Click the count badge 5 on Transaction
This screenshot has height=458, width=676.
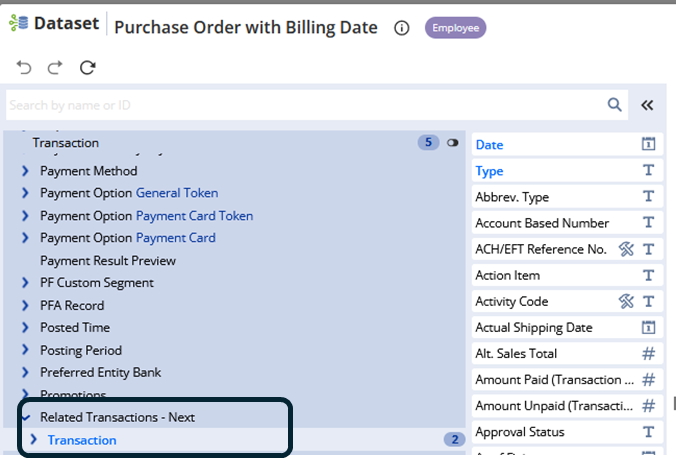pyautogui.click(x=428, y=142)
